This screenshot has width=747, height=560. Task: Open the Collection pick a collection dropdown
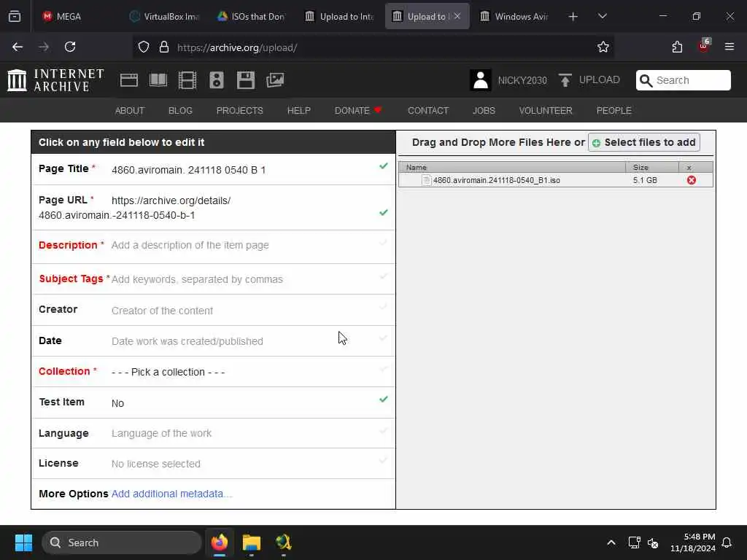coord(169,372)
